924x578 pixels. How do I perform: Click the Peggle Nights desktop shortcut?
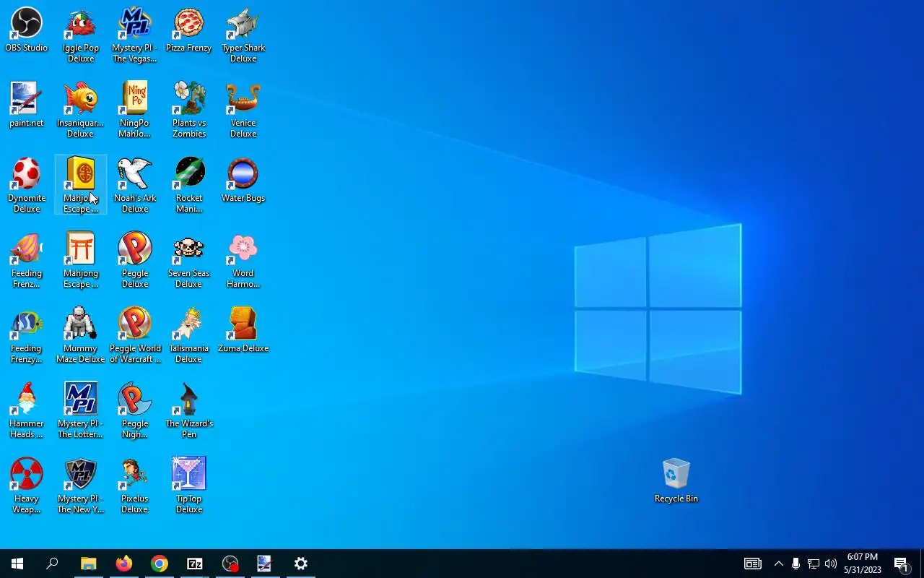coord(135,411)
